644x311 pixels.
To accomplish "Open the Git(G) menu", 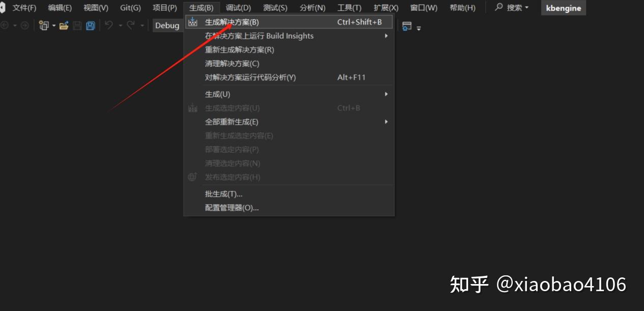I will pos(130,7).
